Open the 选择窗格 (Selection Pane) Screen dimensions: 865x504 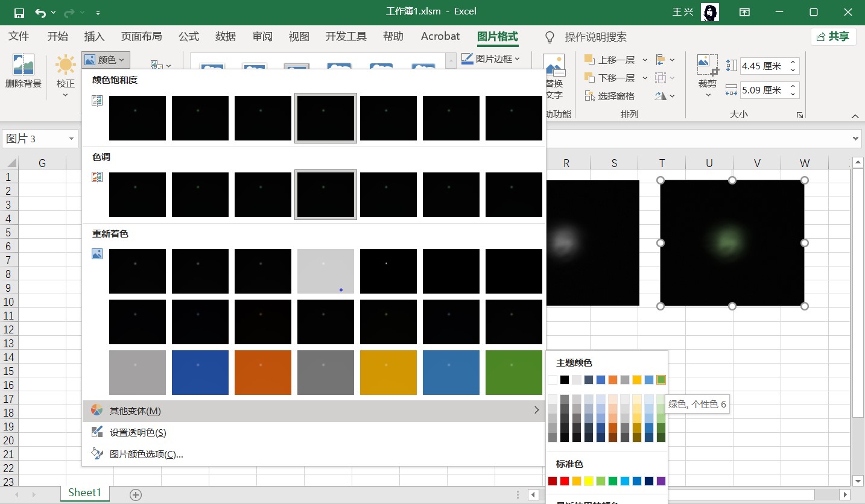pyautogui.click(x=610, y=96)
